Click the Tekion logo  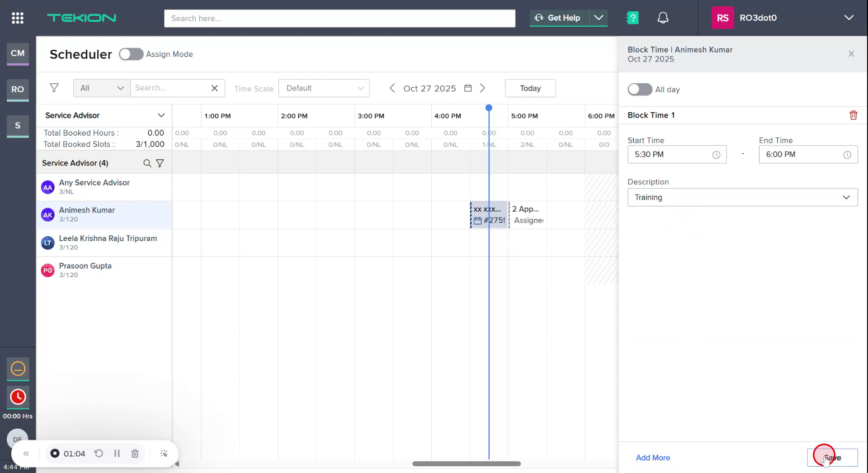[81, 18]
